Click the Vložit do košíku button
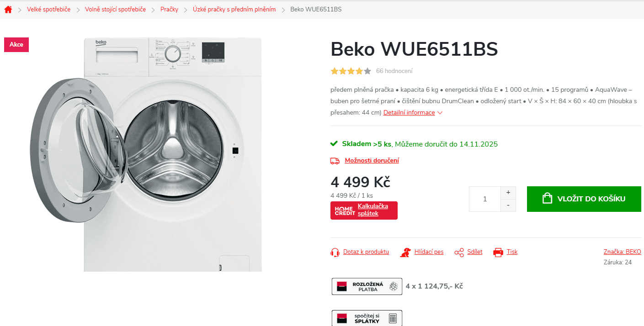 [584, 199]
